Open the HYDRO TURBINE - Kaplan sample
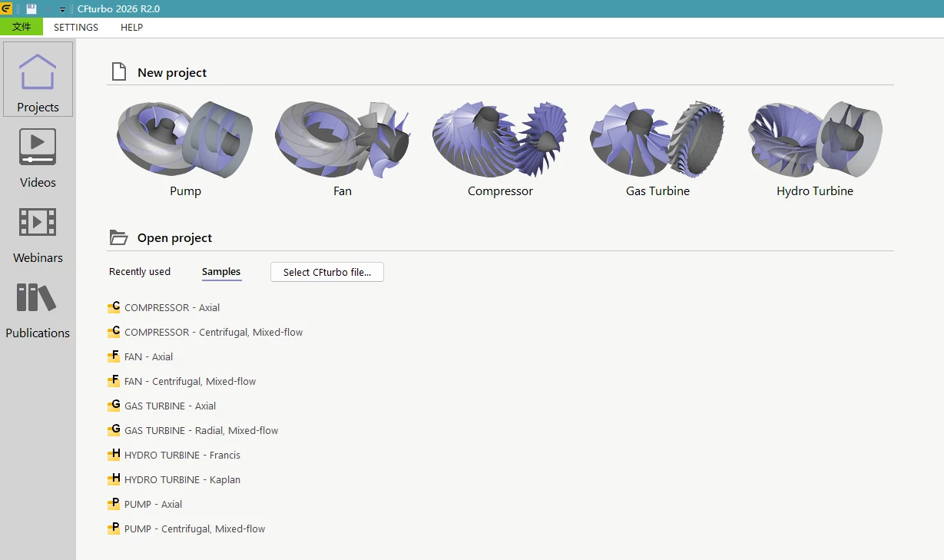Viewport: 944px width, 560px height. 174,479
